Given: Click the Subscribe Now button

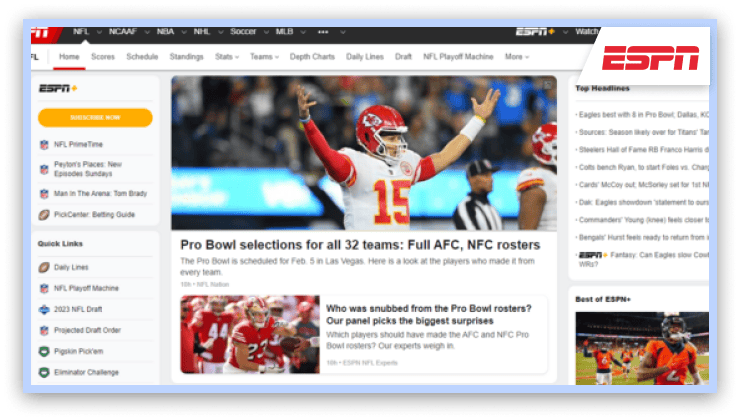Looking at the screenshot, I should pos(95,118).
